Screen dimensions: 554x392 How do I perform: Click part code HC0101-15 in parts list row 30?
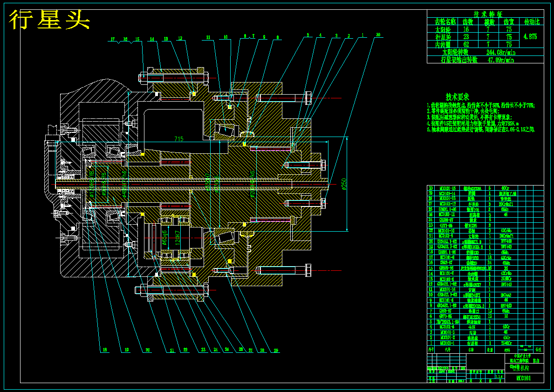[x=447, y=188]
